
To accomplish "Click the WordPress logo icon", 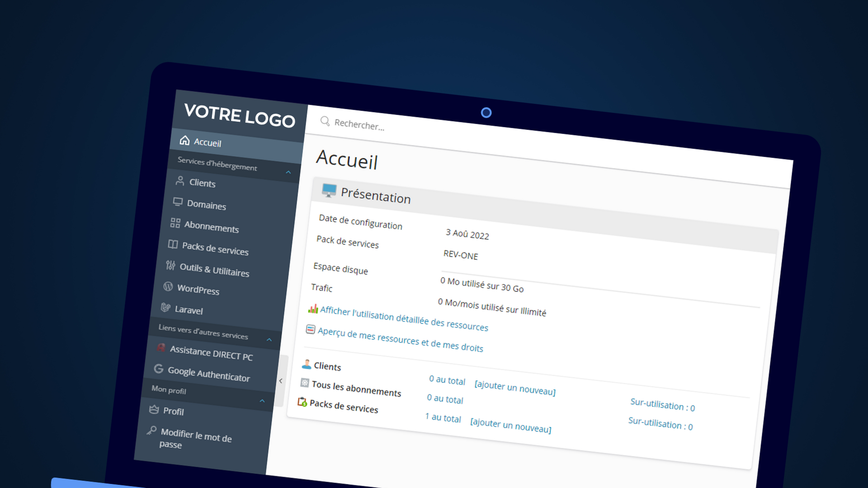I will [x=168, y=286].
